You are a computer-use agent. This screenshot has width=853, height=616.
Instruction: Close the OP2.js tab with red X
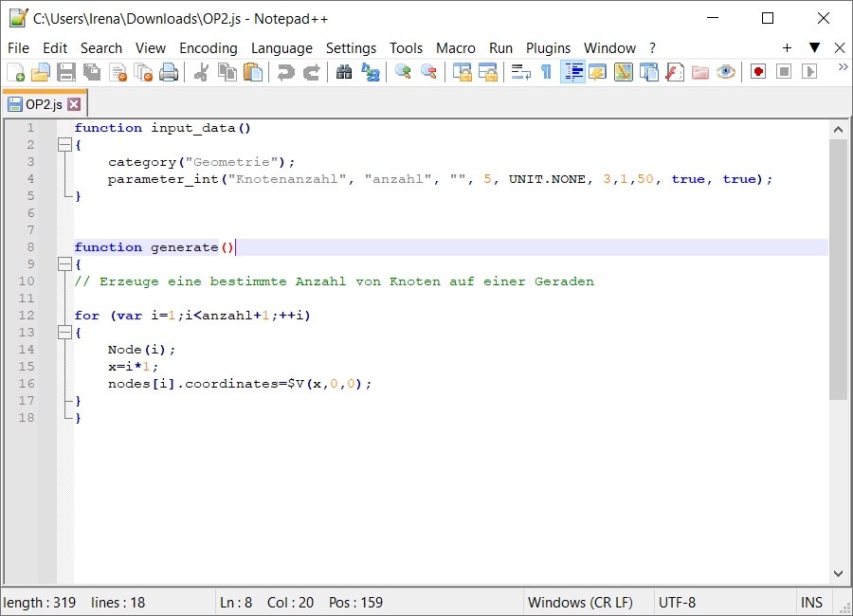74,104
